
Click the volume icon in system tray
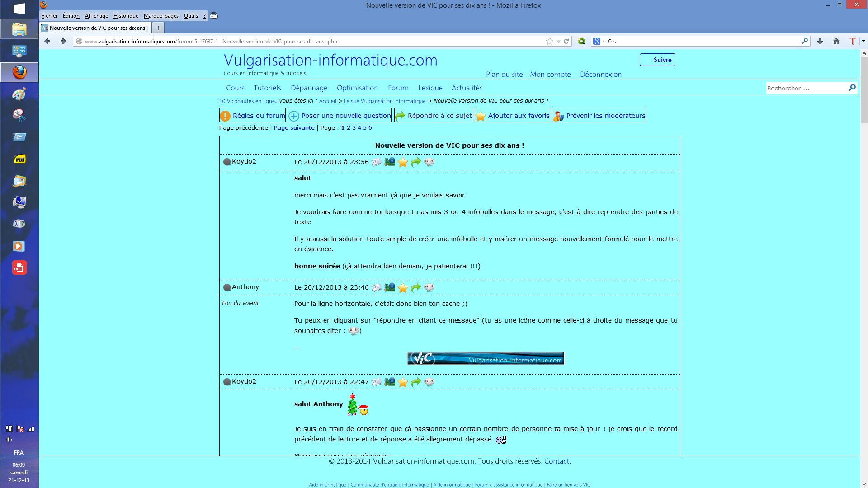pos(9,440)
